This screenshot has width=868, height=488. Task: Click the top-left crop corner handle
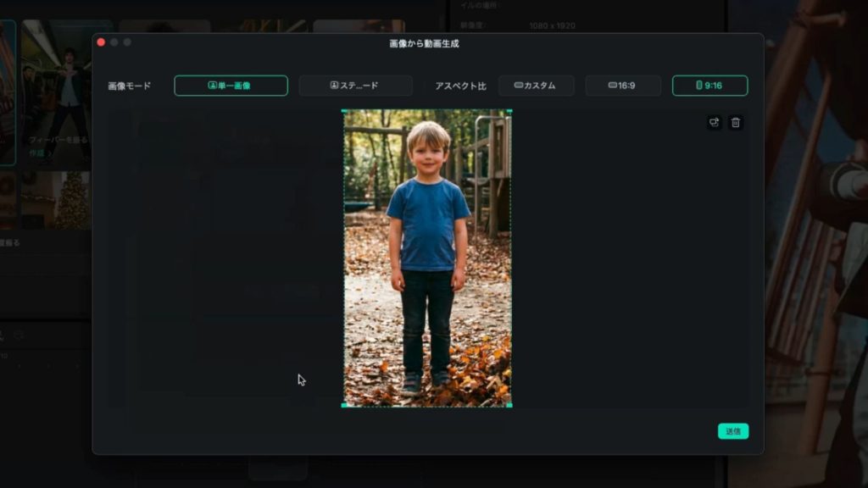(344, 111)
